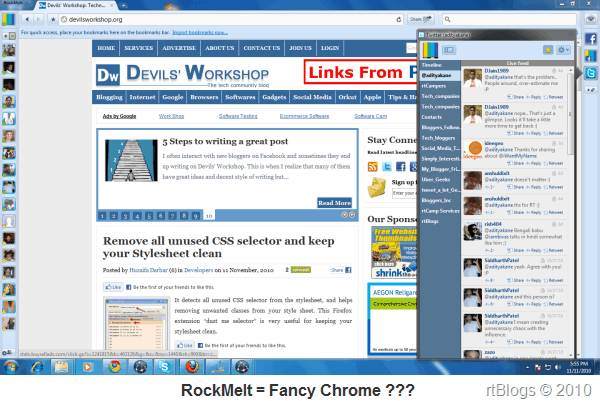
Task: Click the RSS feed icon under Stay Connected
Action: tap(372, 166)
